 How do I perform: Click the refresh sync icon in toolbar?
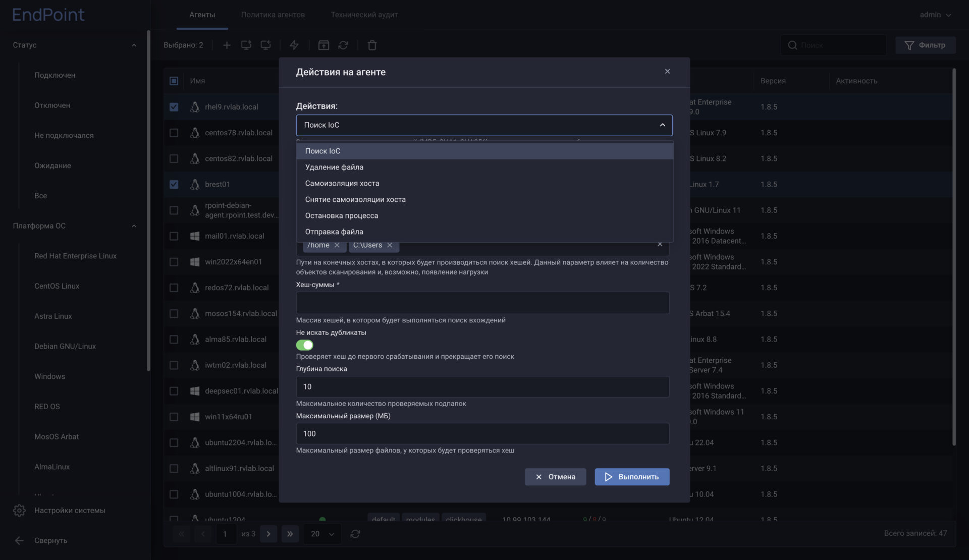click(343, 45)
